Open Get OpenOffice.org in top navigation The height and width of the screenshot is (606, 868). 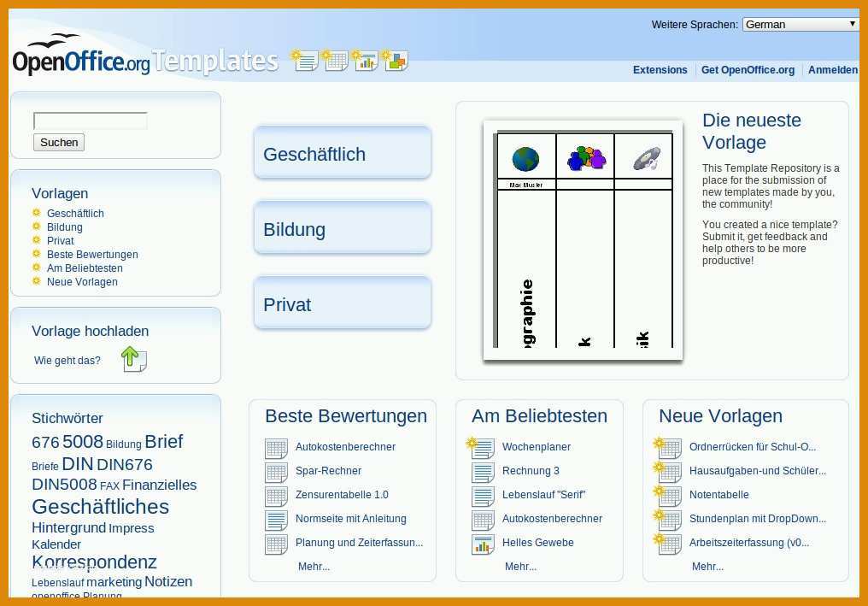coord(748,70)
